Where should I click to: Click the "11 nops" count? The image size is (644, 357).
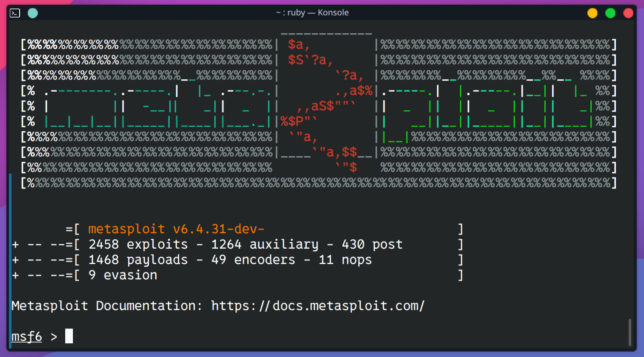tap(345, 260)
